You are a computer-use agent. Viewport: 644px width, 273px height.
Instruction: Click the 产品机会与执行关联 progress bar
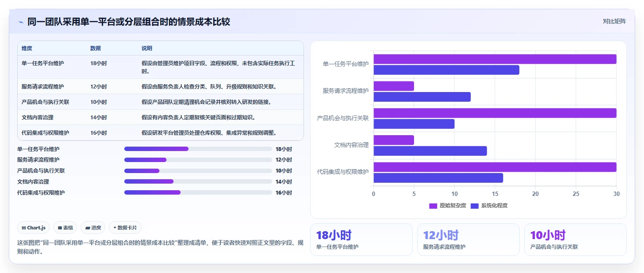[198, 171]
